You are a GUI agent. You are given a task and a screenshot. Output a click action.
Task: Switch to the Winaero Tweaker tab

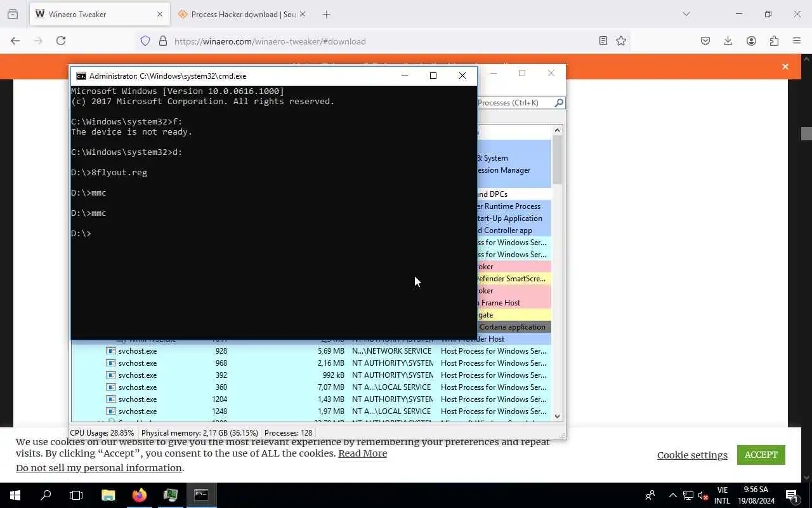pyautogui.click(x=99, y=14)
